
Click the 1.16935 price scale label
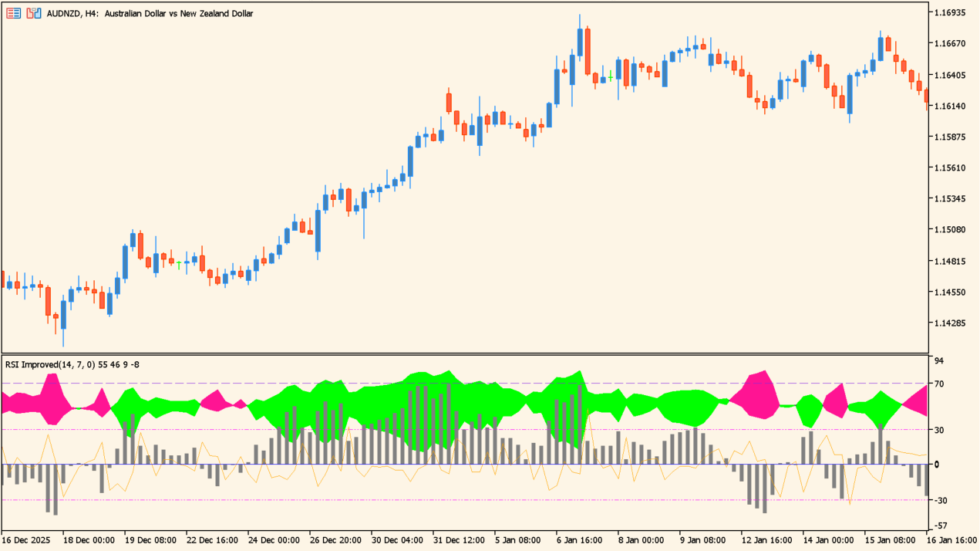pyautogui.click(x=949, y=13)
